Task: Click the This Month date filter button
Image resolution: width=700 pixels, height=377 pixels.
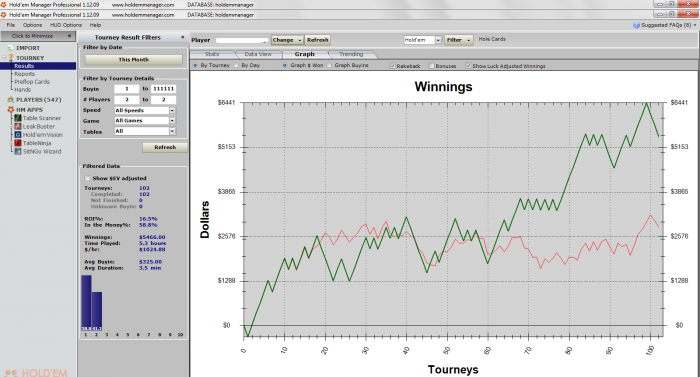Action: [133, 59]
